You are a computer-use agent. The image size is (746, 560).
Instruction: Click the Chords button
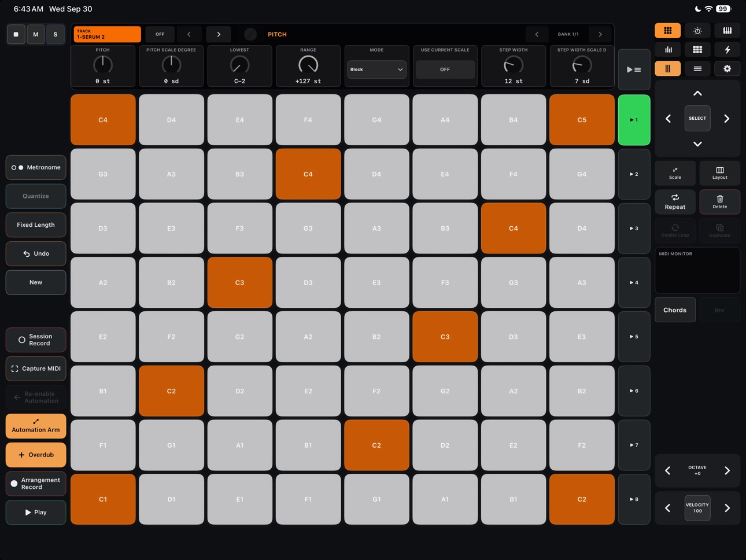675,310
